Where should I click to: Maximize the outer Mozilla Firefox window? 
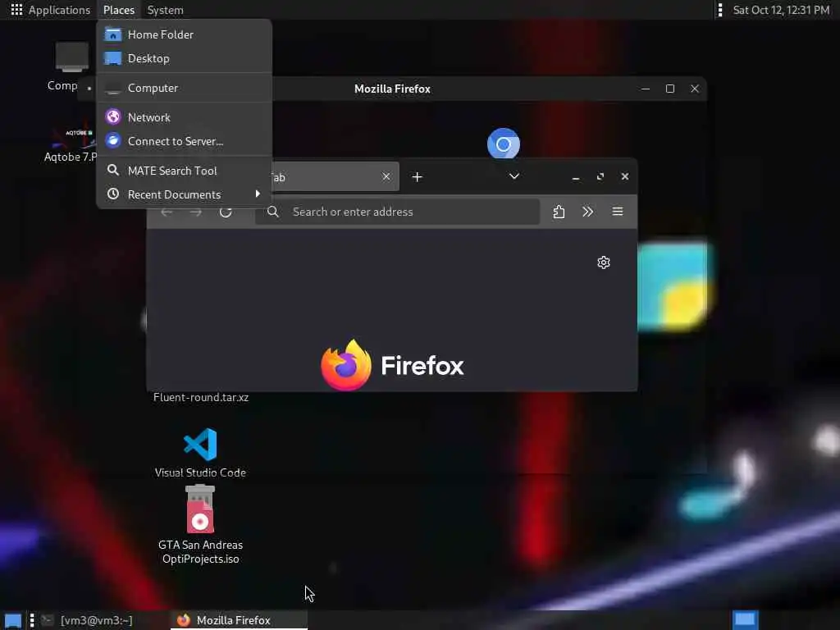pyautogui.click(x=670, y=89)
